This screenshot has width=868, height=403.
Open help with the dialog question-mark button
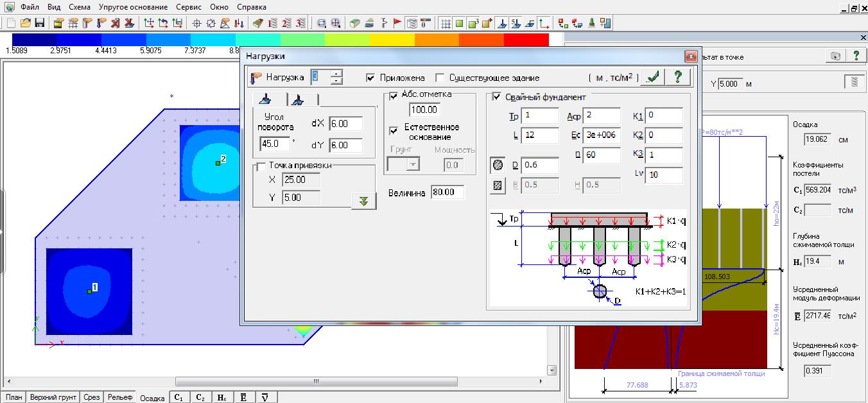[677, 77]
